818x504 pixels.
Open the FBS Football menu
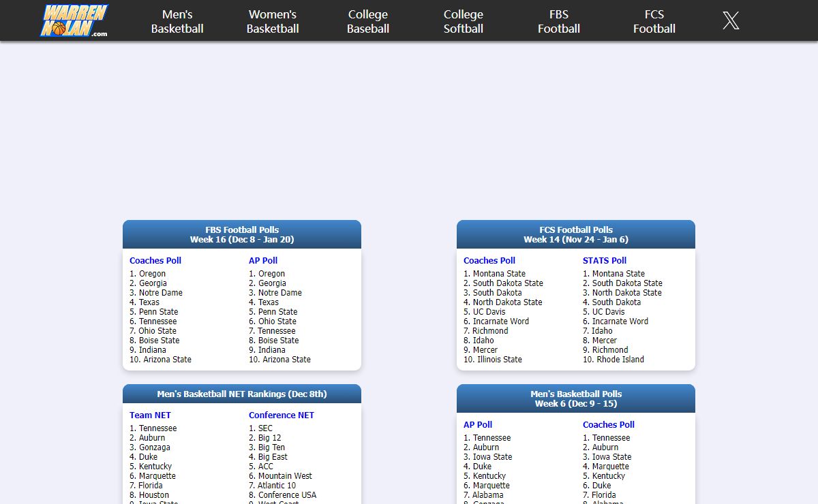[x=559, y=21]
